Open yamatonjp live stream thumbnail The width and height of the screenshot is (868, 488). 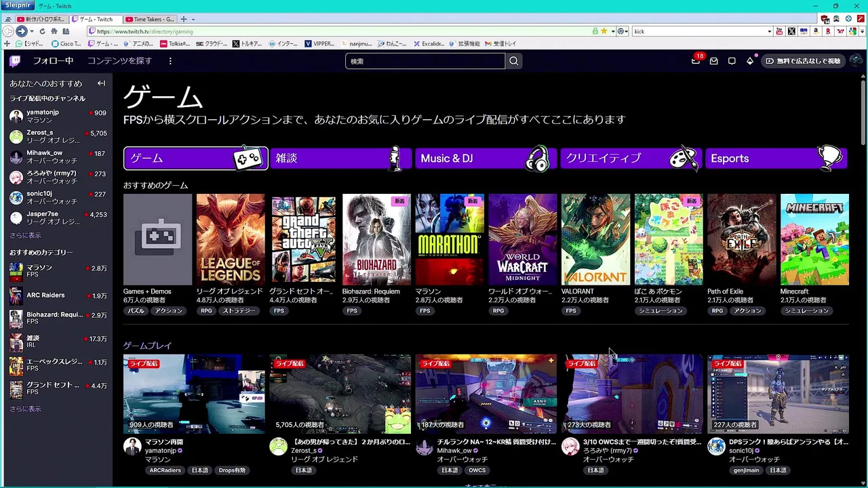coord(194,394)
